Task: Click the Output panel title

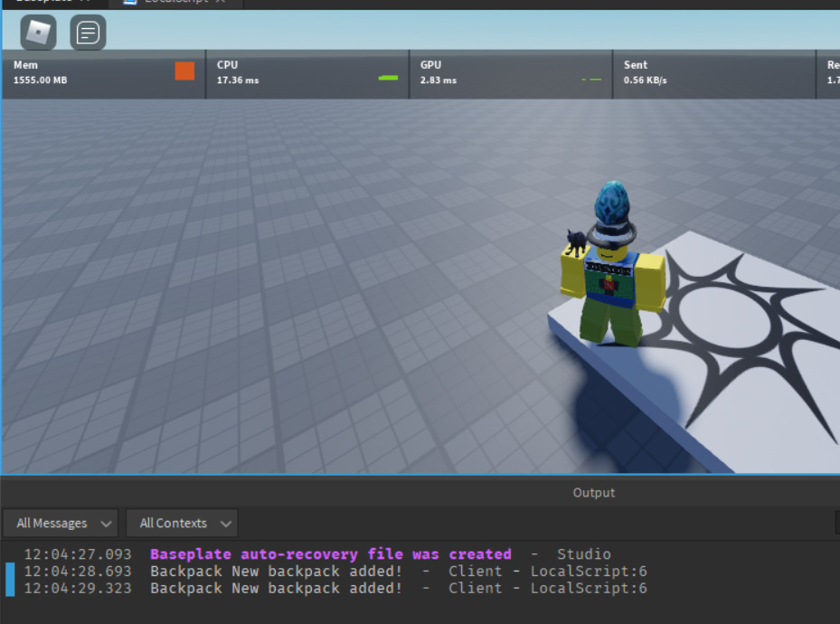Action: coord(593,492)
